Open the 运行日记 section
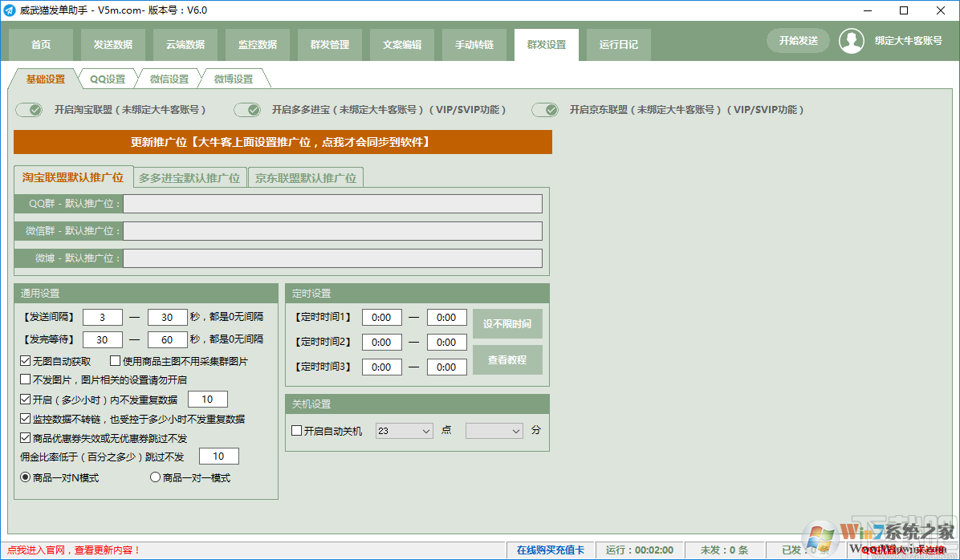This screenshot has width=960, height=560. coord(618,44)
